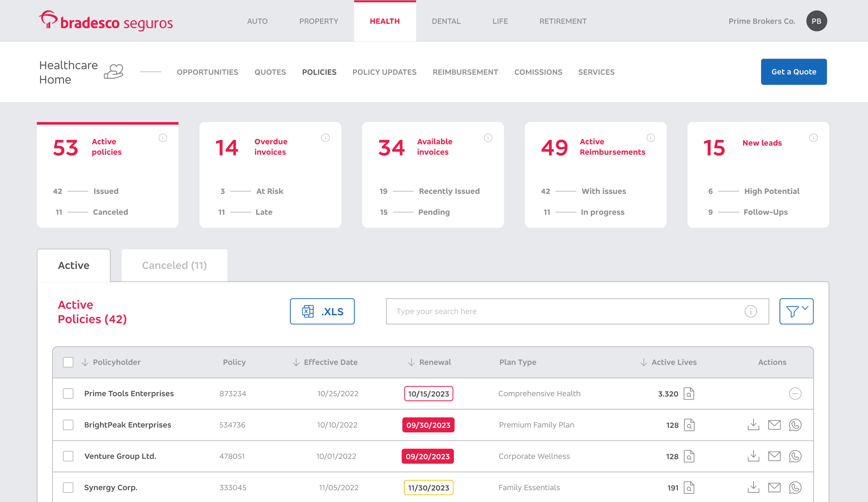The width and height of the screenshot is (868, 502).
Task: Click the search field info icon
Action: pyautogui.click(x=751, y=311)
